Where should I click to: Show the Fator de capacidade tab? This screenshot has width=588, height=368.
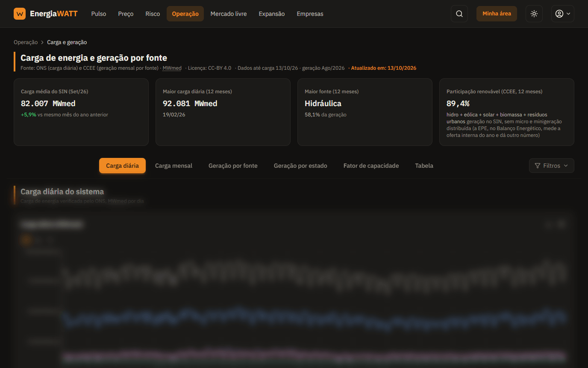371,166
